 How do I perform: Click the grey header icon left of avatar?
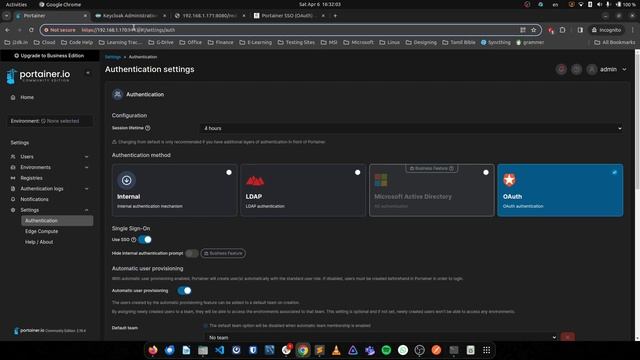(x=576, y=69)
